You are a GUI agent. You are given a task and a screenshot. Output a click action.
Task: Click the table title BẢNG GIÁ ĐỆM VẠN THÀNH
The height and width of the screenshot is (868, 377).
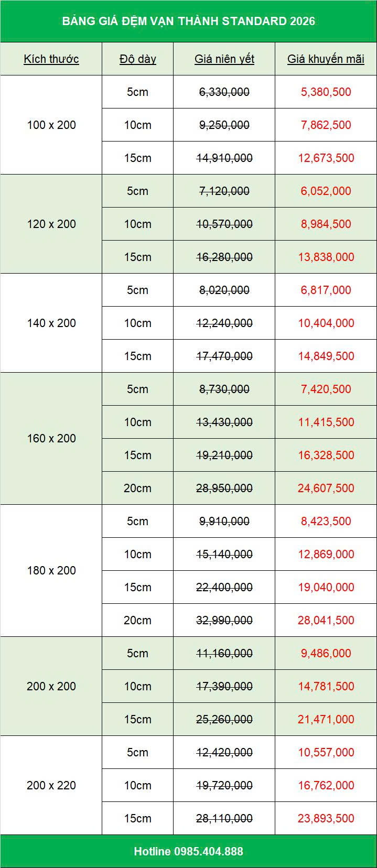point(188,21)
